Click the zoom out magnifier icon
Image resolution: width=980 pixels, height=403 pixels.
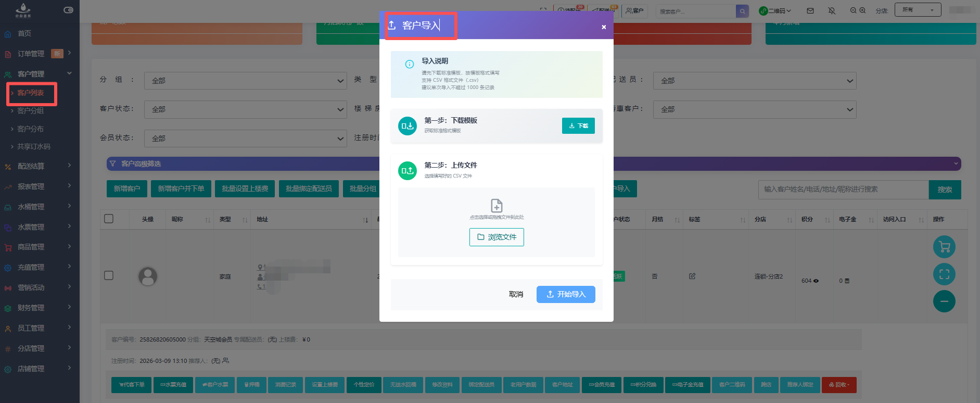pos(853,10)
